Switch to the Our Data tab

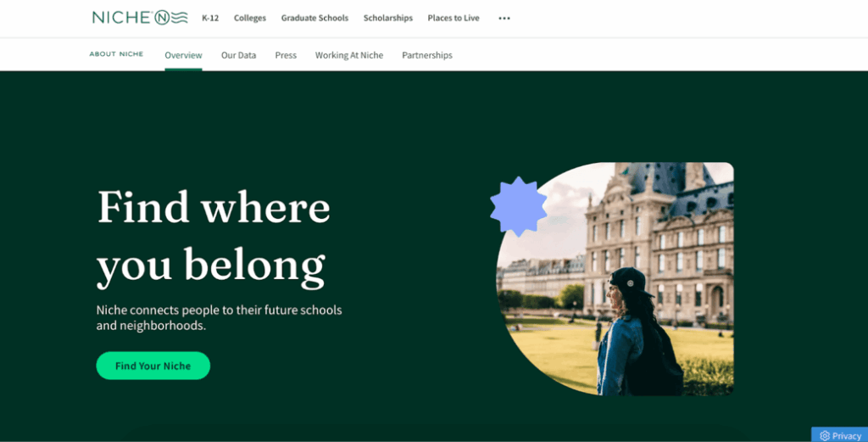[238, 55]
